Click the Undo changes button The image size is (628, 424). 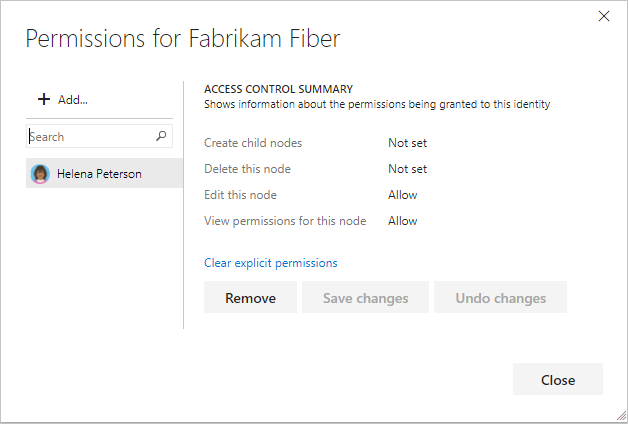[500, 298]
